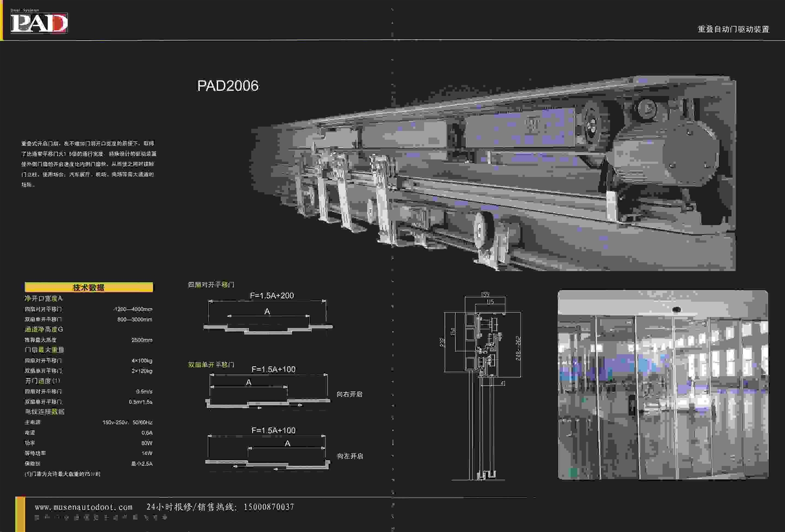Click the "推荐最大高度" row label

tap(41, 340)
